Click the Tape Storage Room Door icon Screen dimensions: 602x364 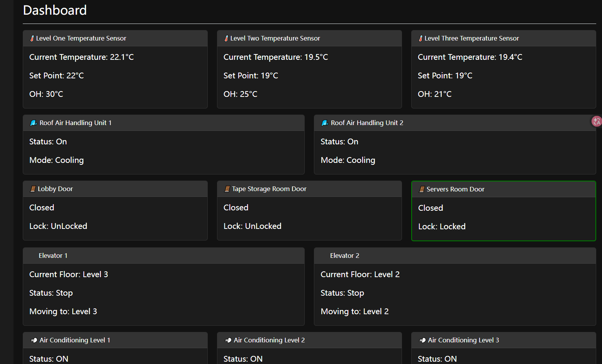tap(227, 189)
